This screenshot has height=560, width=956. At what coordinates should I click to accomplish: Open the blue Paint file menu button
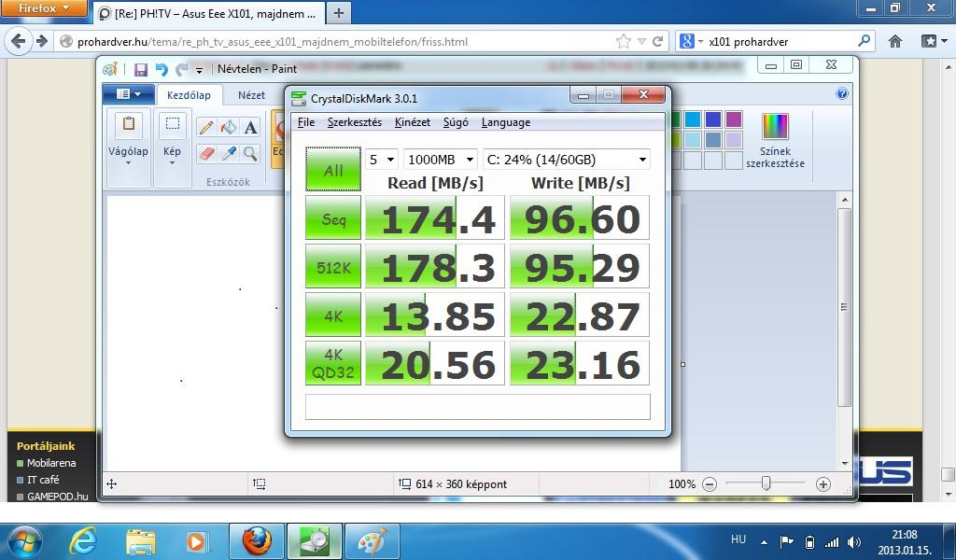coord(128,94)
